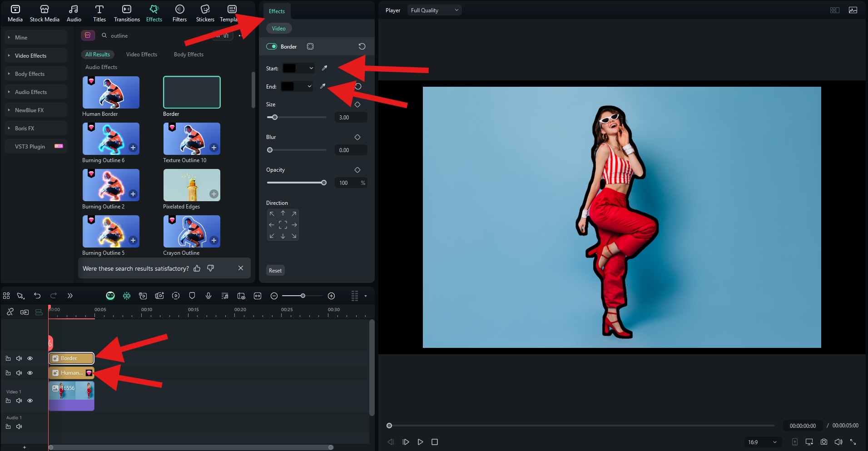Hide the Video 1 track
Image resolution: width=868 pixels, height=451 pixels.
pos(30,401)
